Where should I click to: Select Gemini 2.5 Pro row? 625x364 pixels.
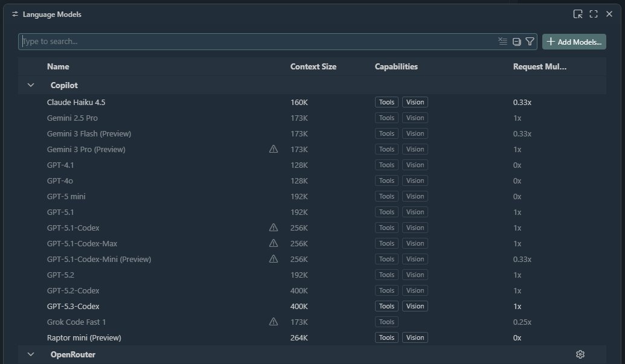click(312, 118)
